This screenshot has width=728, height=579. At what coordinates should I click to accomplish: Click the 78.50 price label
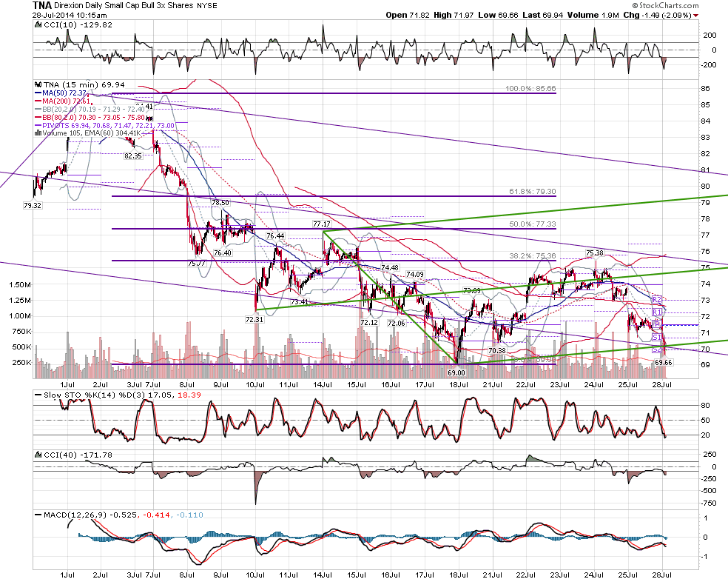(220, 203)
